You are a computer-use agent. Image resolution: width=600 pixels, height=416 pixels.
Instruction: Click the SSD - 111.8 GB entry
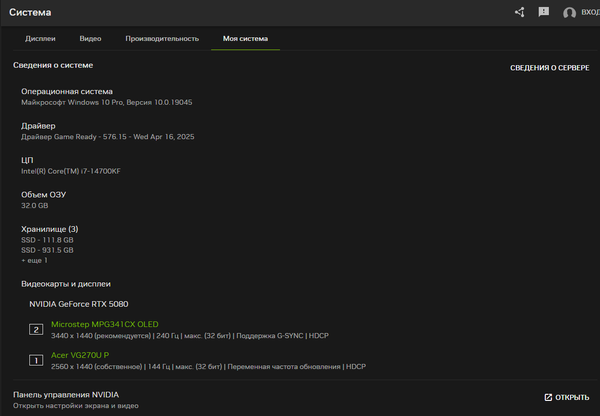click(x=47, y=240)
